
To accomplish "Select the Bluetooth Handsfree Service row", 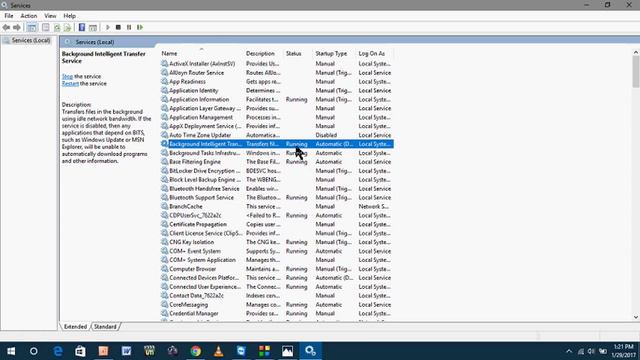I will [277, 189].
